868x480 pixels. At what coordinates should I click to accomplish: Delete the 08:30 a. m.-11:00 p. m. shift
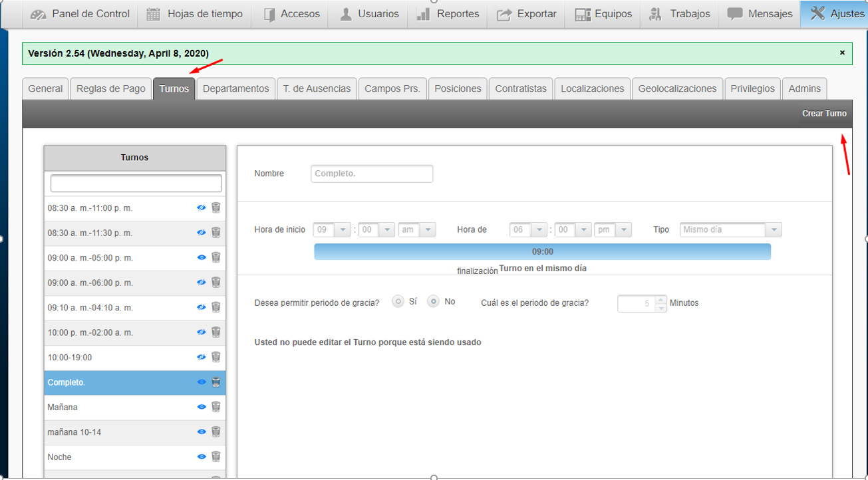[216, 208]
